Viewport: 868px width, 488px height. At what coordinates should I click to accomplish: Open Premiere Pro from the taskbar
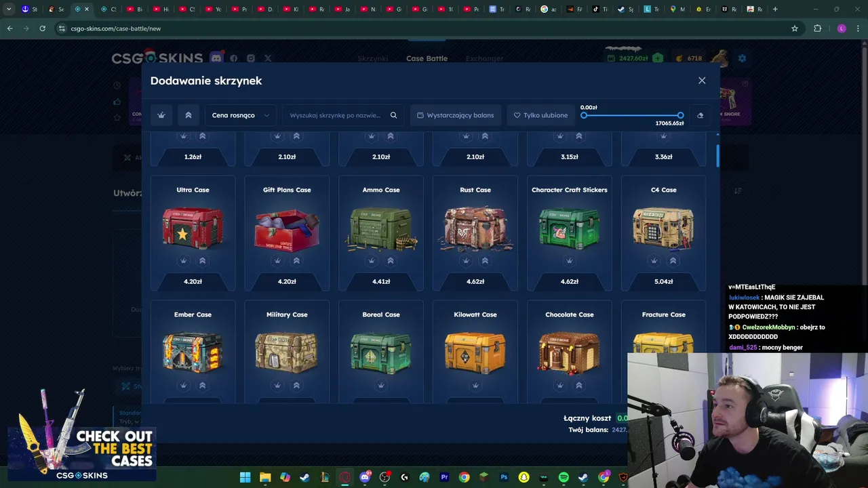pos(444,477)
